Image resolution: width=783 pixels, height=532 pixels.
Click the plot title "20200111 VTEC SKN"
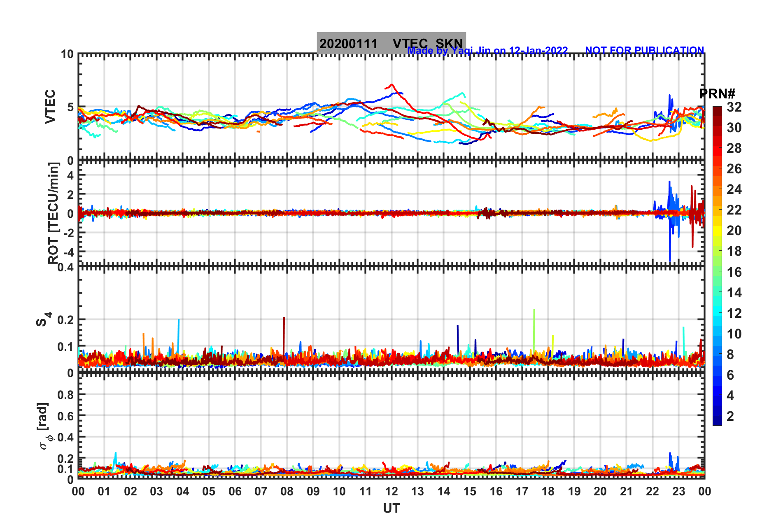click(x=391, y=43)
